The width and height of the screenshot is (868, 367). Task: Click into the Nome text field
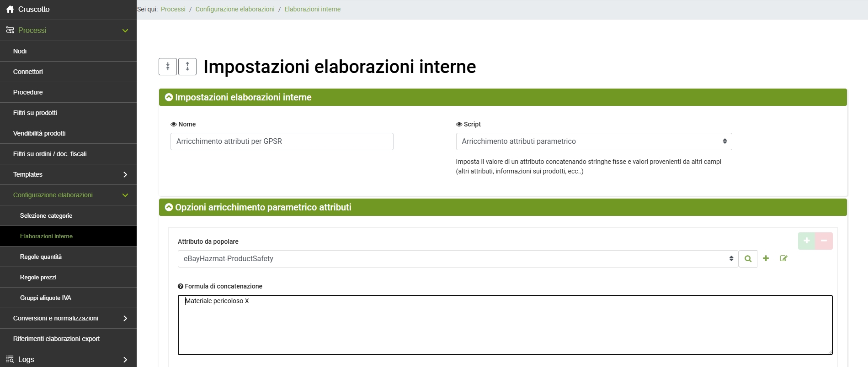click(x=282, y=142)
